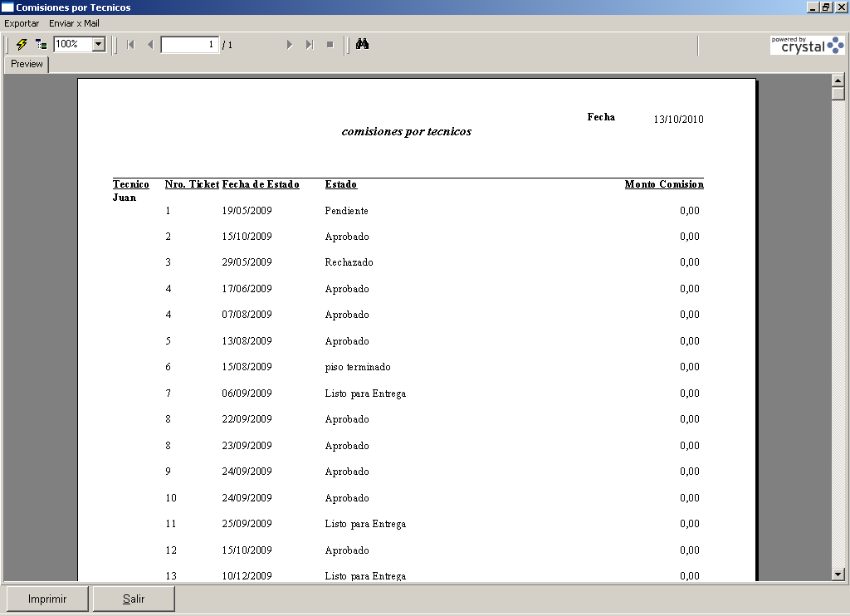Open search with binoculars icon
The height and width of the screenshot is (616, 850).
click(362, 44)
